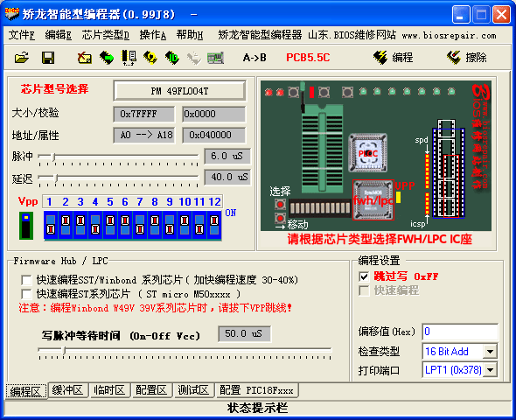This screenshot has height=420, width=516.
Task: Open the 帮助H menu
Action: [x=190, y=35]
